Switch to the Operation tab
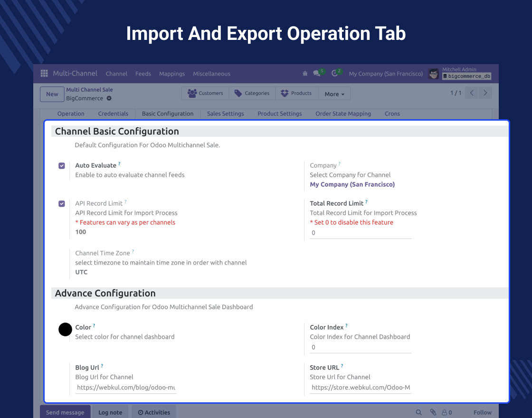532x418 pixels. tap(71, 114)
